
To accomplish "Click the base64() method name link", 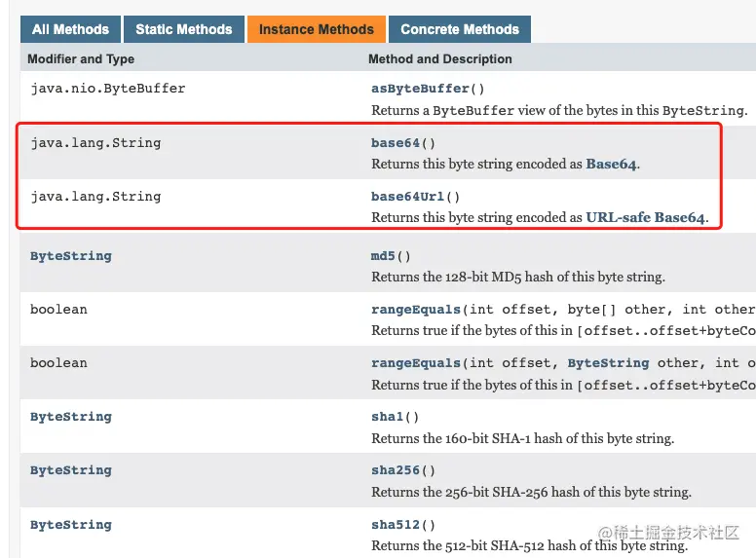I will coord(395,143).
